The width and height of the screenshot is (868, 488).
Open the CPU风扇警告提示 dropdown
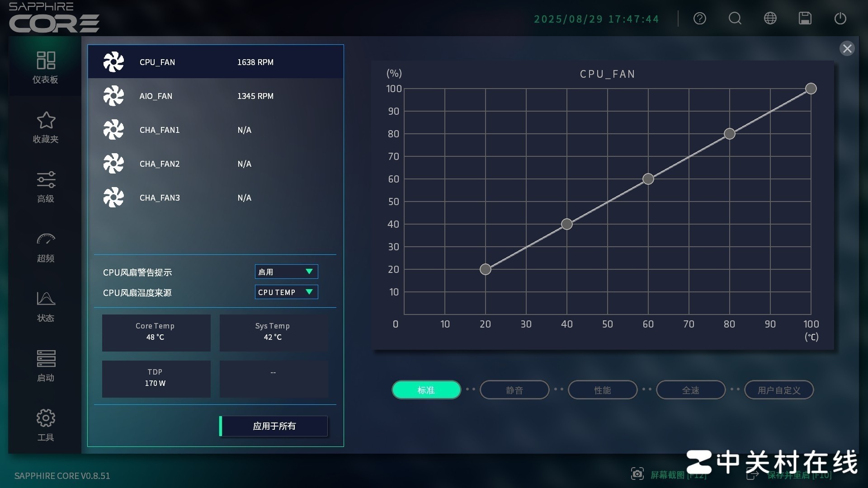tap(286, 272)
